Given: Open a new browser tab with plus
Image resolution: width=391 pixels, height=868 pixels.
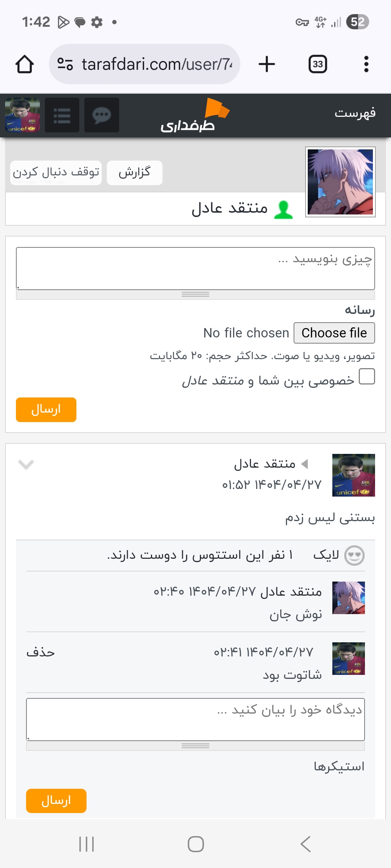Looking at the screenshot, I should coord(267,64).
